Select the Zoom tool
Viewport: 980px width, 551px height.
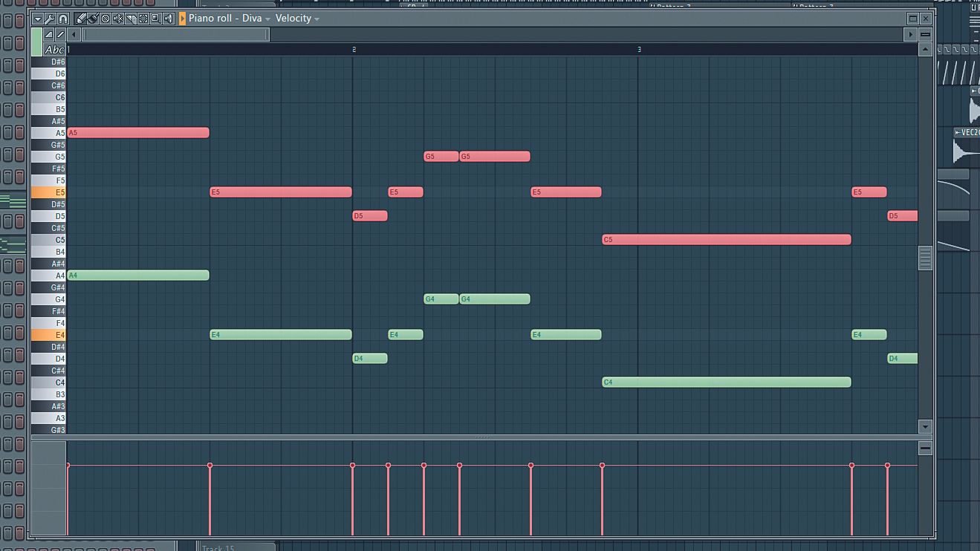pos(155,18)
